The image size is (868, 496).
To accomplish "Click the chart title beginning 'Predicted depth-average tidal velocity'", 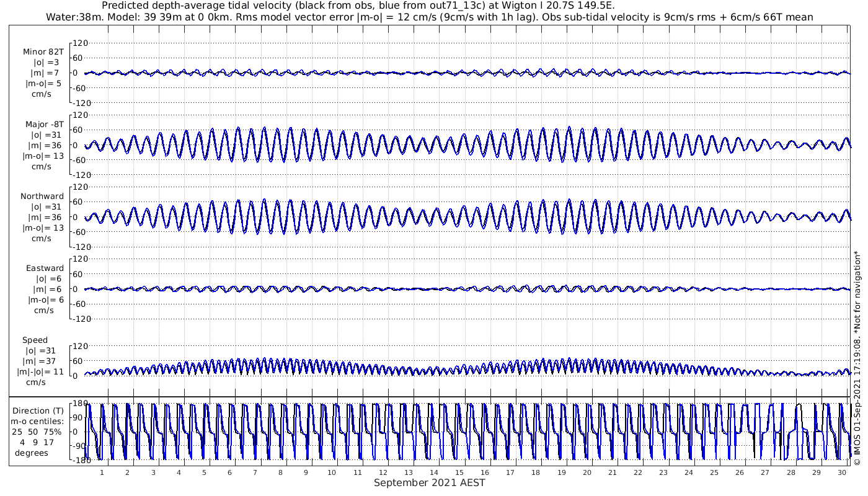I will click(358, 6).
